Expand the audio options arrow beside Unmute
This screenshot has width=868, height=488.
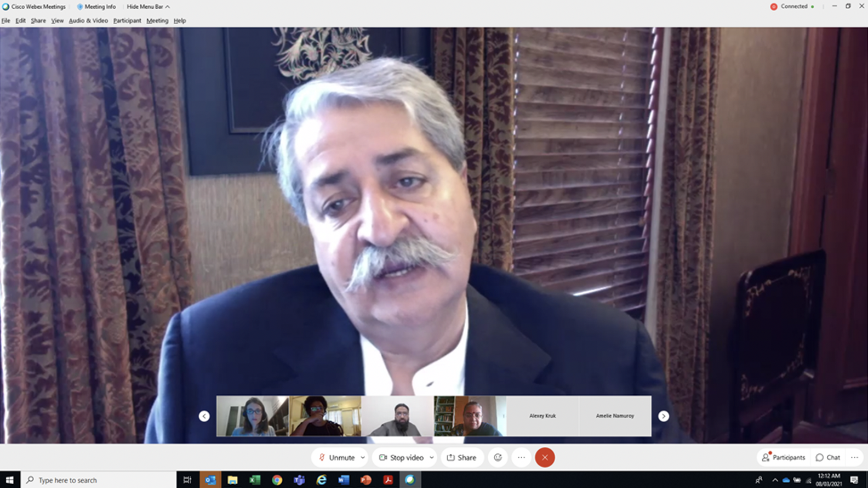363,457
